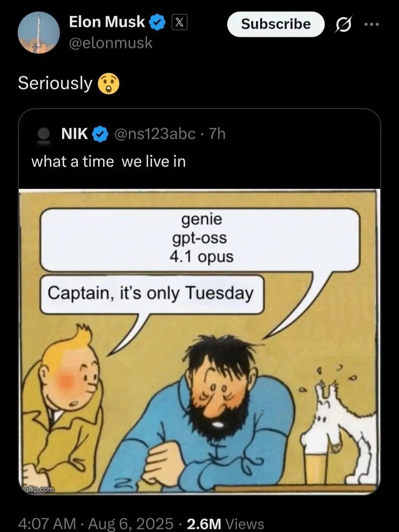Screen dimensions: 399x532
Task: Open quoted text "what a time we live in"
Action: click(x=109, y=162)
